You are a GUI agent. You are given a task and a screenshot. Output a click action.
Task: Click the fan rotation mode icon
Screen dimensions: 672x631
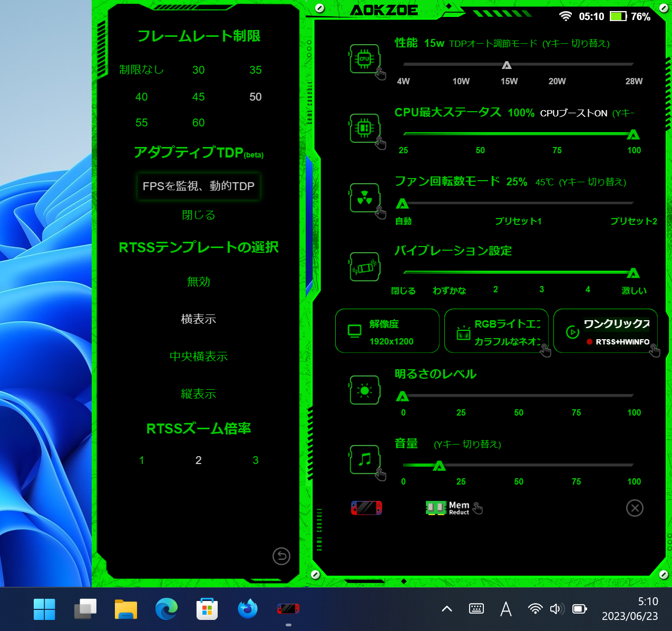pos(365,198)
